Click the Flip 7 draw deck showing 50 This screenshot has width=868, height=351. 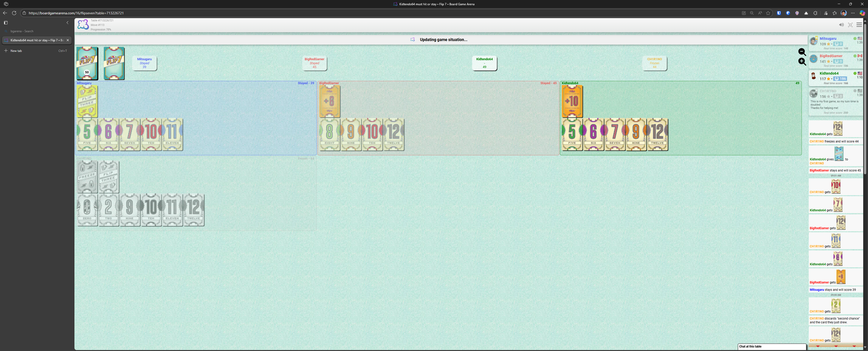click(87, 63)
